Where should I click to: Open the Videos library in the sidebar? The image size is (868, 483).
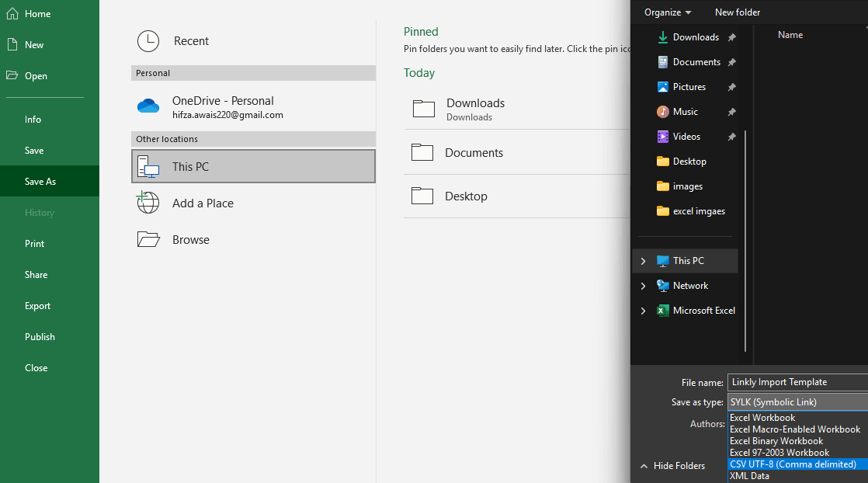pos(686,136)
